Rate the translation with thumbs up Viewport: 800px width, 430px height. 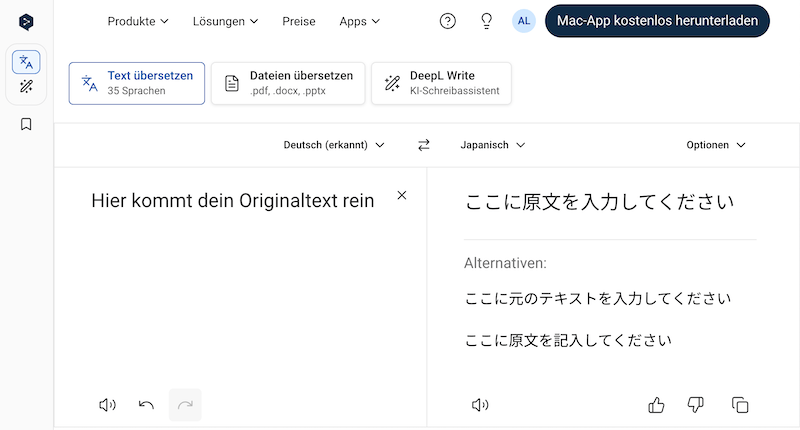(x=657, y=405)
